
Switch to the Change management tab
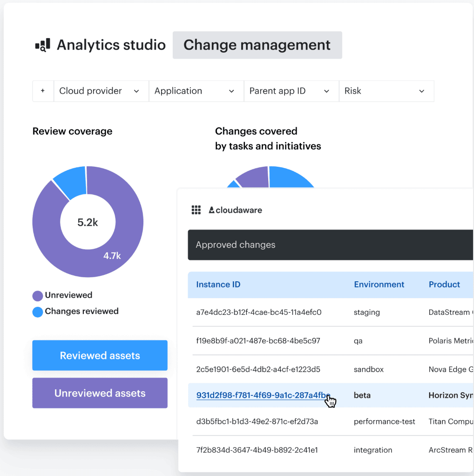coord(257,45)
